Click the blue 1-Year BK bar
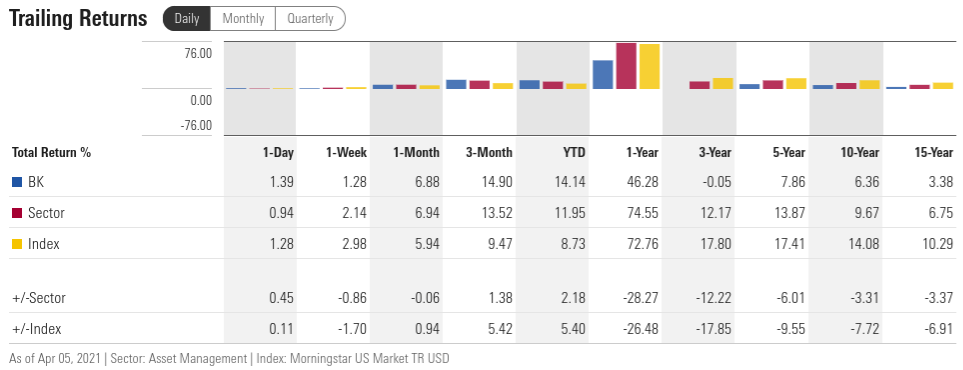This screenshot has height=370, width=963. coord(602,74)
